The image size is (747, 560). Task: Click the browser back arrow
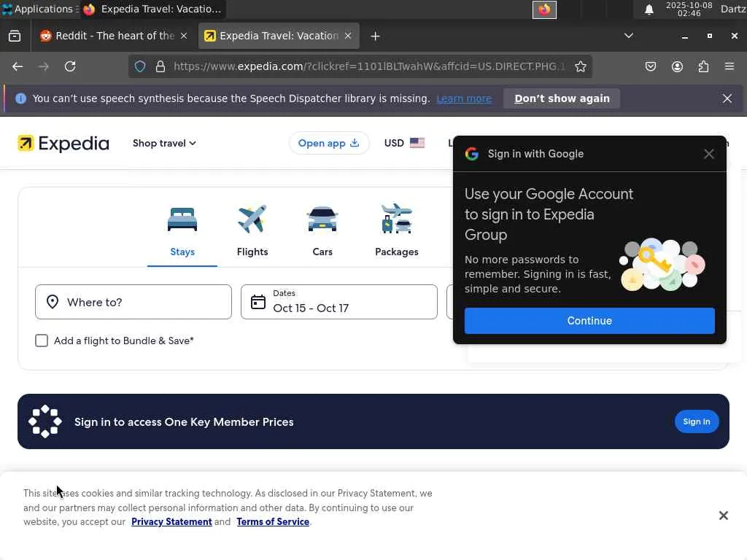(18, 66)
